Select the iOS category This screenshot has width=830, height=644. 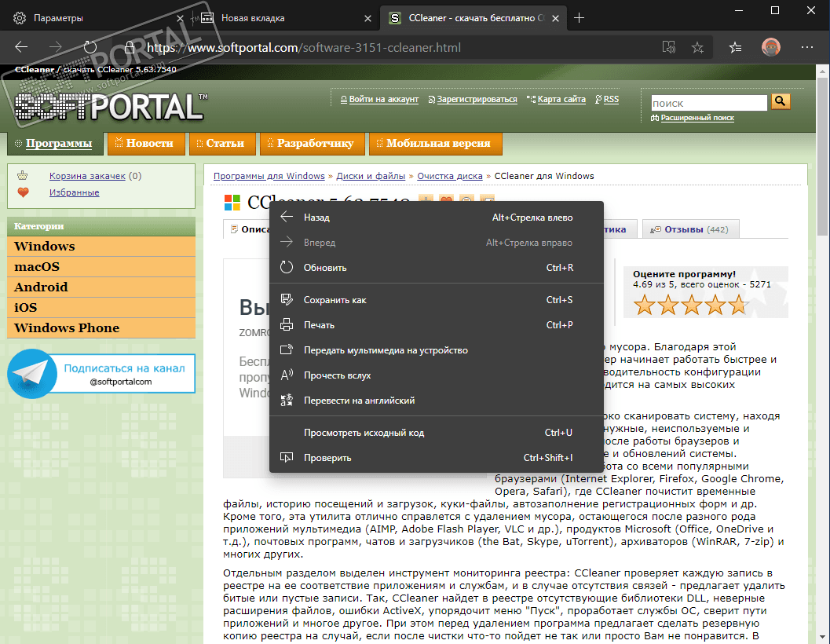pyautogui.click(x=101, y=307)
